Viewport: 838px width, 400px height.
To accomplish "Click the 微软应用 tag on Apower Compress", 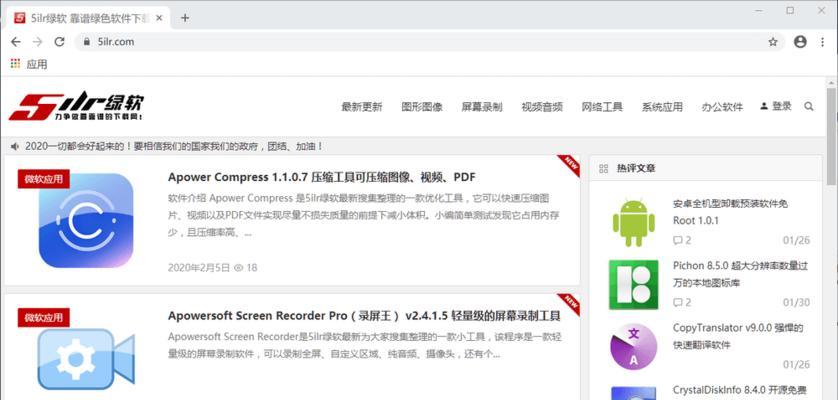I will point(44,179).
